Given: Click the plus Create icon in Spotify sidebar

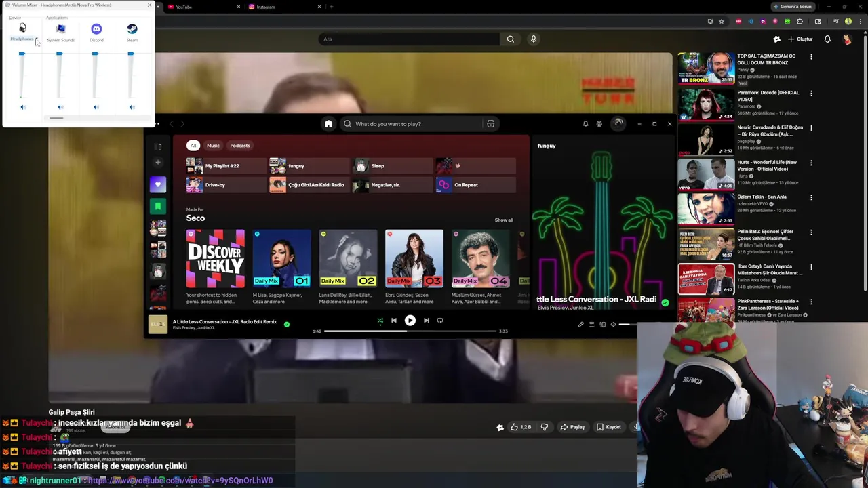Looking at the screenshot, I should pyautogui.click(x=158, y=163).
